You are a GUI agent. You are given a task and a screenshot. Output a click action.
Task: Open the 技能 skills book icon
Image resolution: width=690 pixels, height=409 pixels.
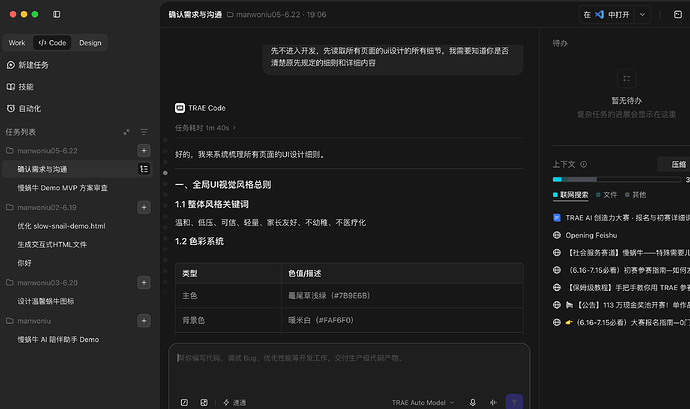[11, 87]
